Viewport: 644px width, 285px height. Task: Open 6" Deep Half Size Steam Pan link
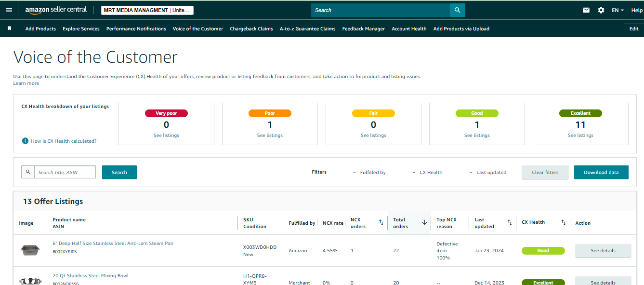point(113,244)
